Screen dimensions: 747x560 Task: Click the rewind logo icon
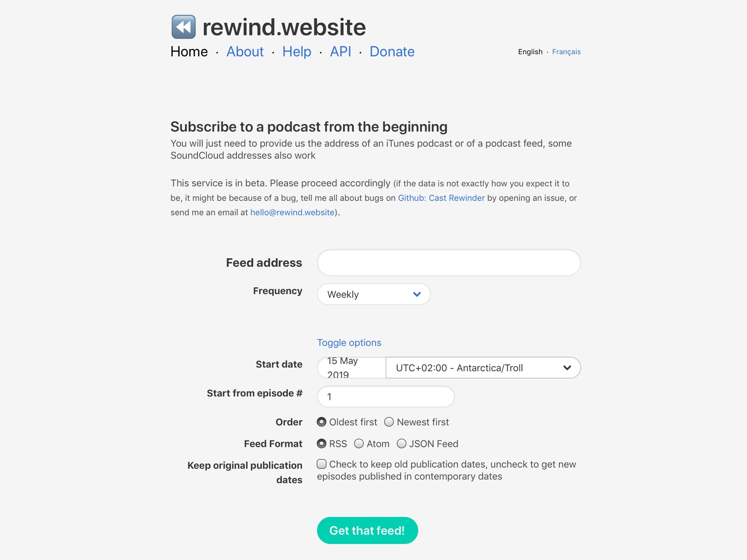point(183,27)
